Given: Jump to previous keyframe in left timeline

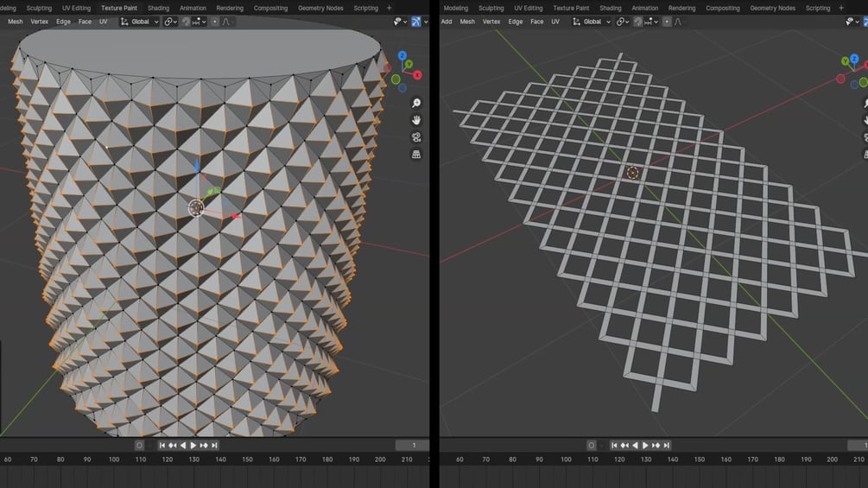Looking at the screenshot, I should pos(173,446).
